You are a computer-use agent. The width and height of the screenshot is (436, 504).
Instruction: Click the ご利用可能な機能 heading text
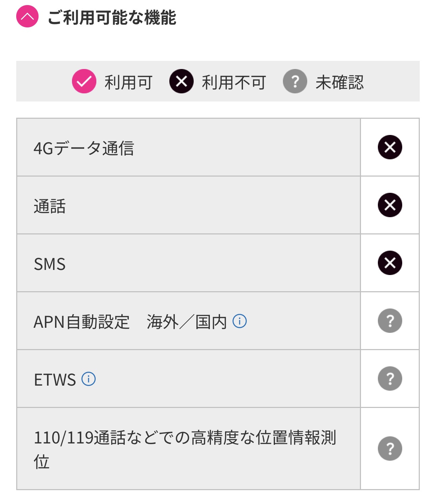coord(112,17)
